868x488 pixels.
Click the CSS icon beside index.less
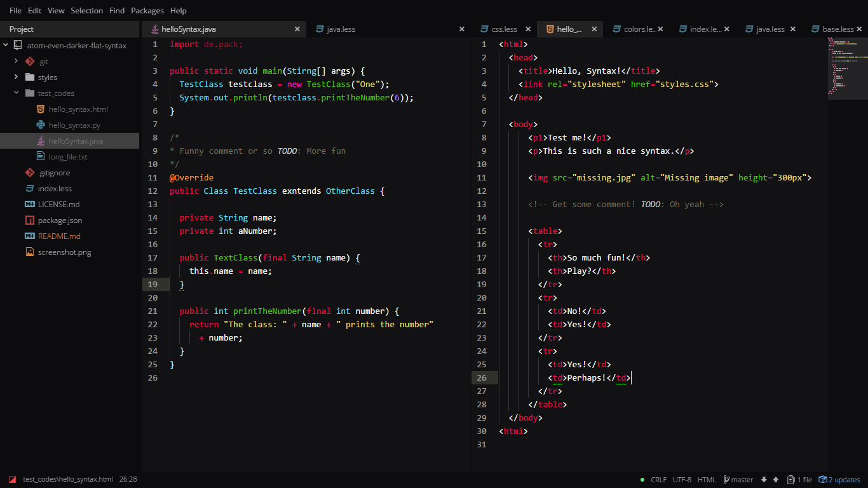(29, 189)
